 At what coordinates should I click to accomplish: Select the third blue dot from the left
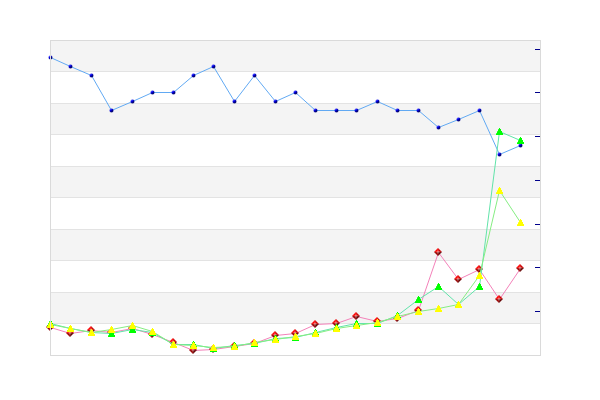point(91,75)
